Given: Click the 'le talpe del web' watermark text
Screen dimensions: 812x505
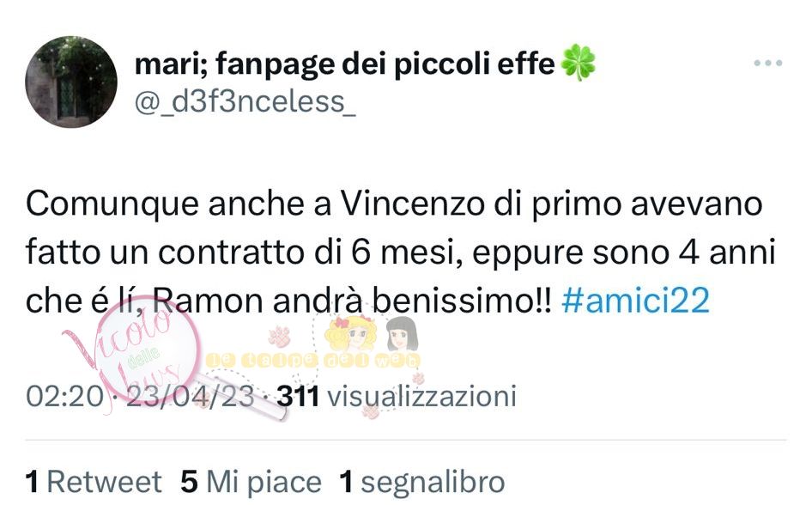Looking at the screenshot, I should 313,360.
